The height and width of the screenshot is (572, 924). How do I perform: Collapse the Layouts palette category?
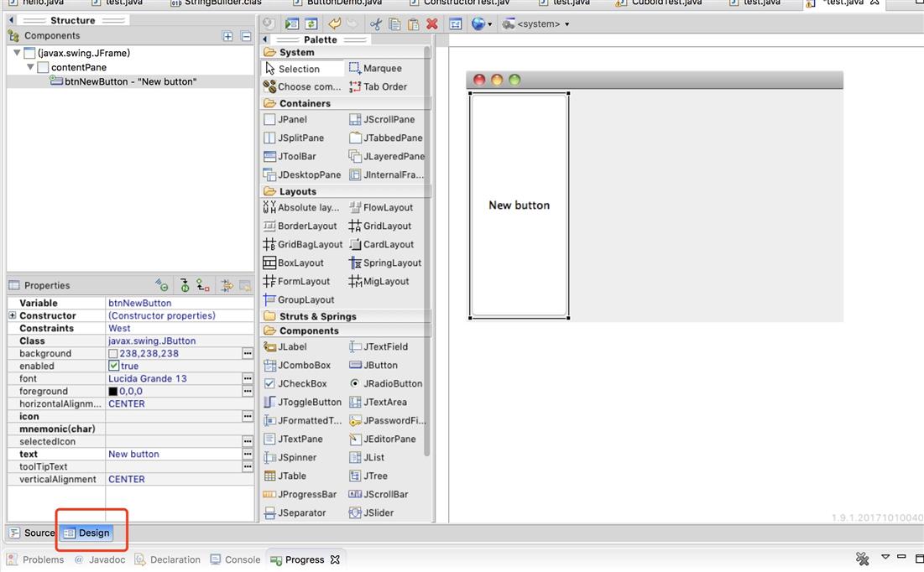pos(345,191)
